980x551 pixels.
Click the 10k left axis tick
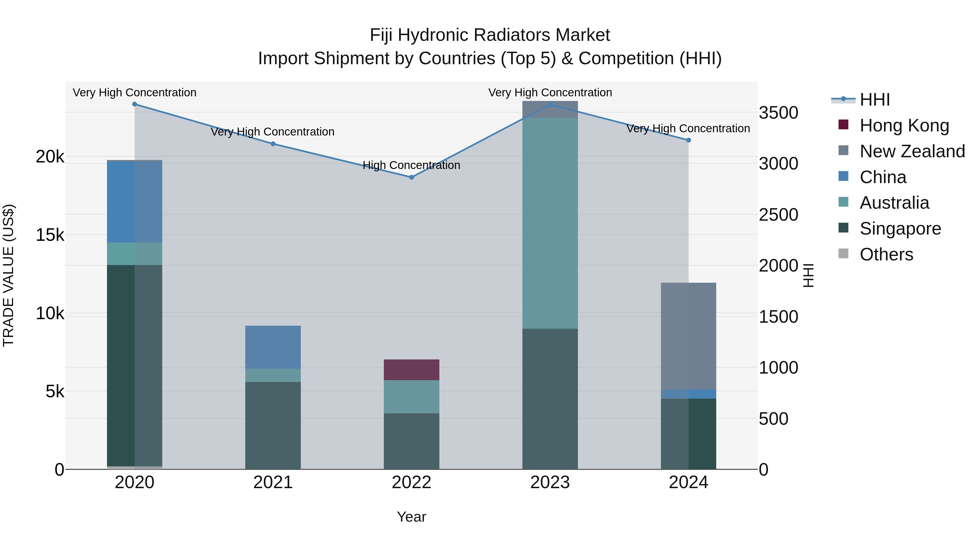(50, 313)
